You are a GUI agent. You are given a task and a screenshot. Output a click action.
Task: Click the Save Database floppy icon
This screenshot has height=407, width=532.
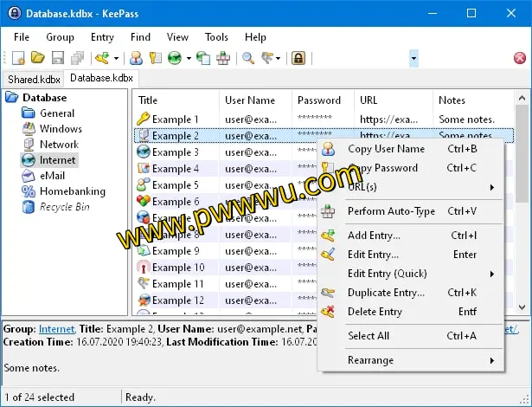58,58
